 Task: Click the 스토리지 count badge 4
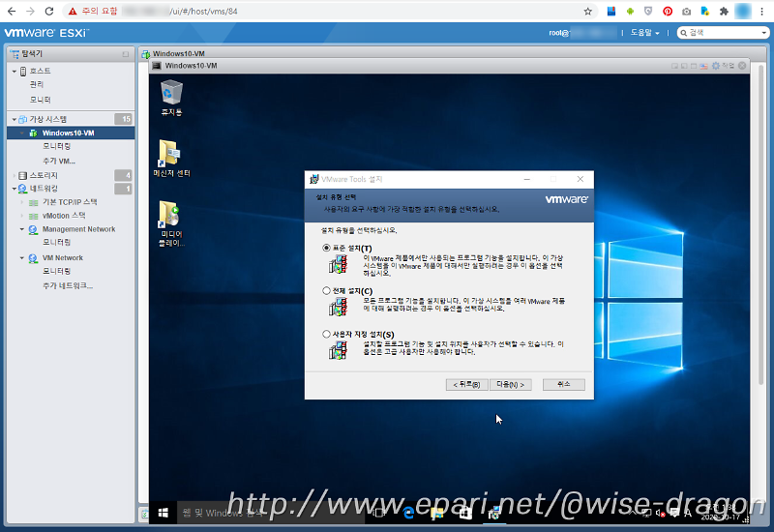pyautogui.click(x=124, y=175)
